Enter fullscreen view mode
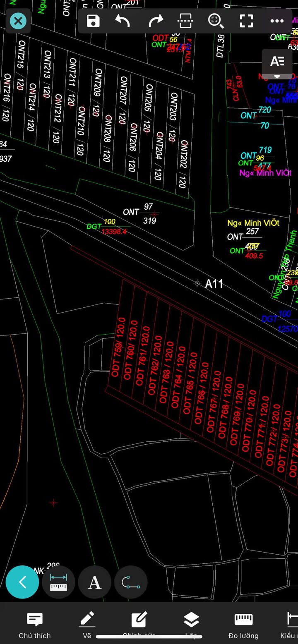Image resolution: width=298 pixels, height=644 pixels. coord(246,21)
